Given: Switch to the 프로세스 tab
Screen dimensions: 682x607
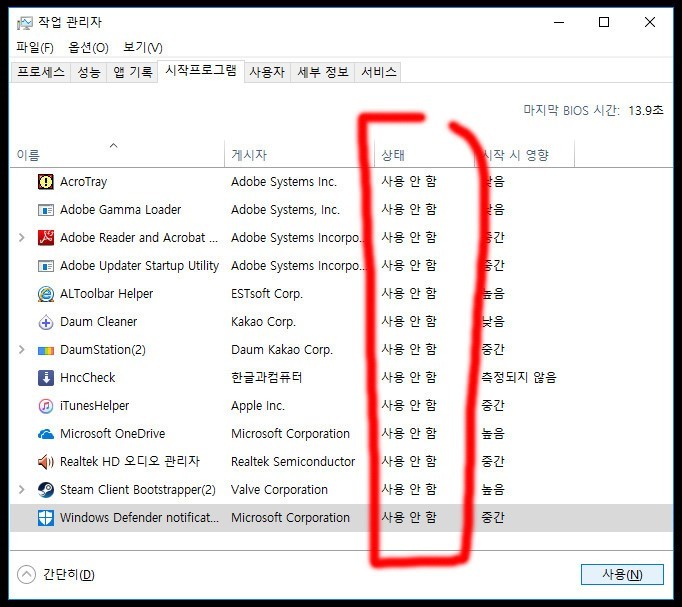Looking at the screenshot, I should pos(41,72).
